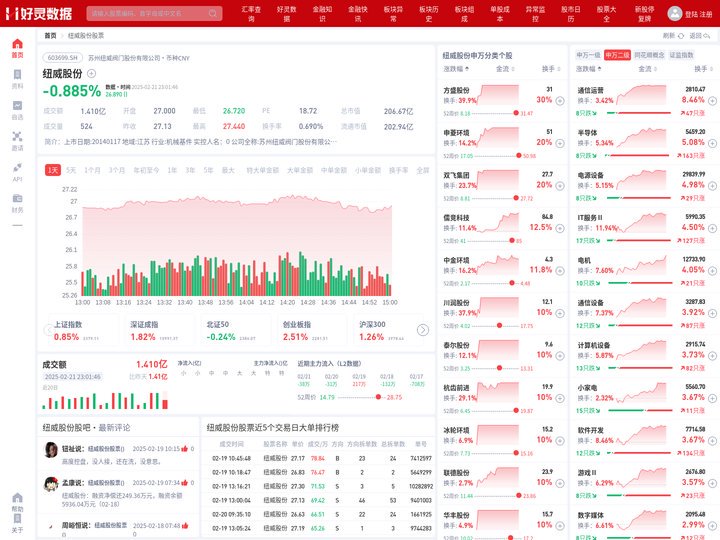Open 汇率查询 top menu
Viewport: 720px width, 540px height.
coord(251,13)
